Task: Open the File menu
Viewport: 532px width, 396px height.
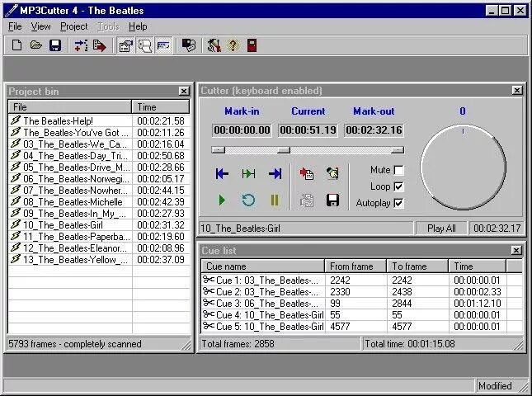Action: pyautogui.click(x=15, y=26)
